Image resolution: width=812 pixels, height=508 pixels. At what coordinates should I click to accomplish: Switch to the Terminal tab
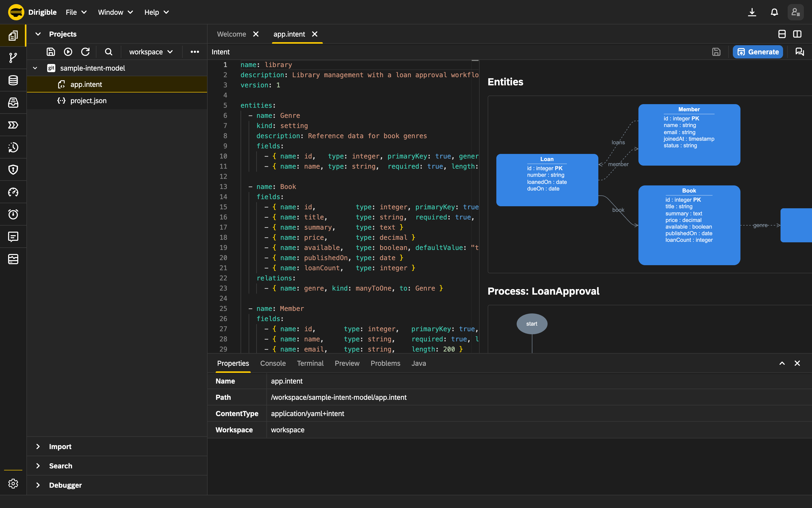[310, 363]
